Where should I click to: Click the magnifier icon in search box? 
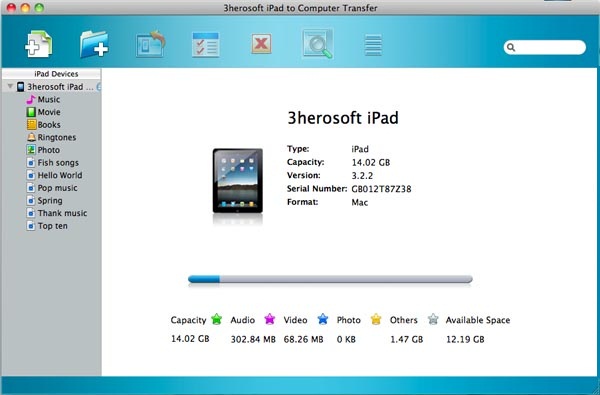tap(511, 47)
